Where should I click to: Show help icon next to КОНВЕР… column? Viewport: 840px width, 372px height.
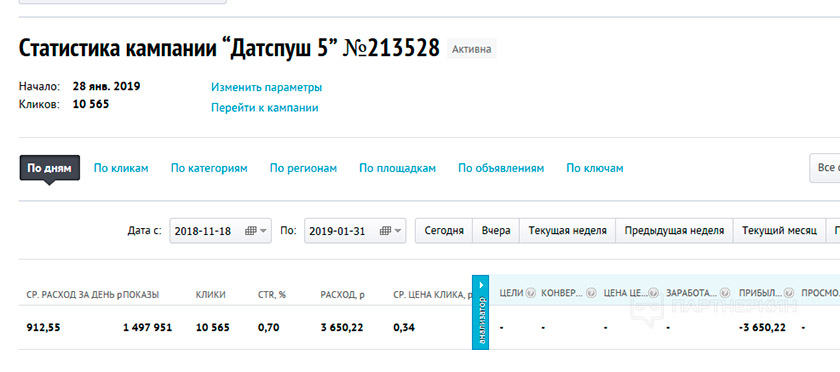[591, 293]
